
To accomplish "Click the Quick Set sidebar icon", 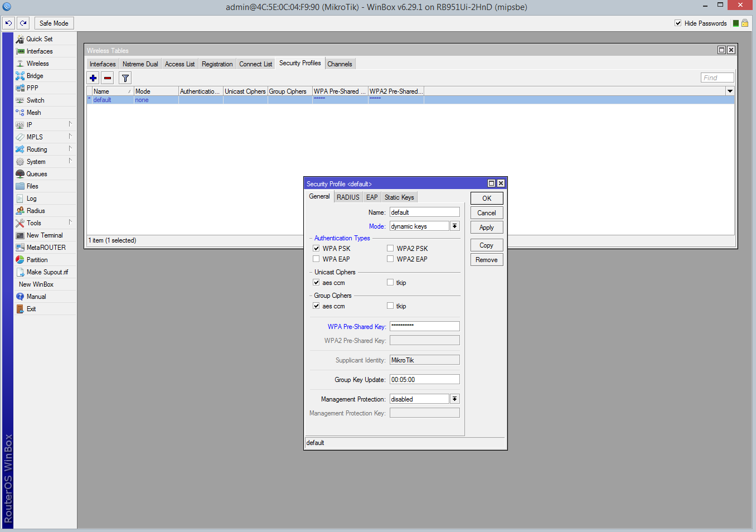I will click(20, 39).
